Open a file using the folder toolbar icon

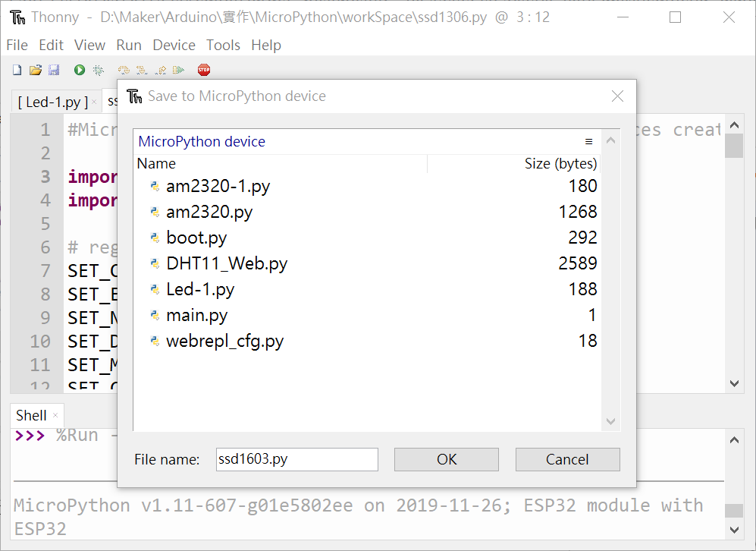(36, 69)
